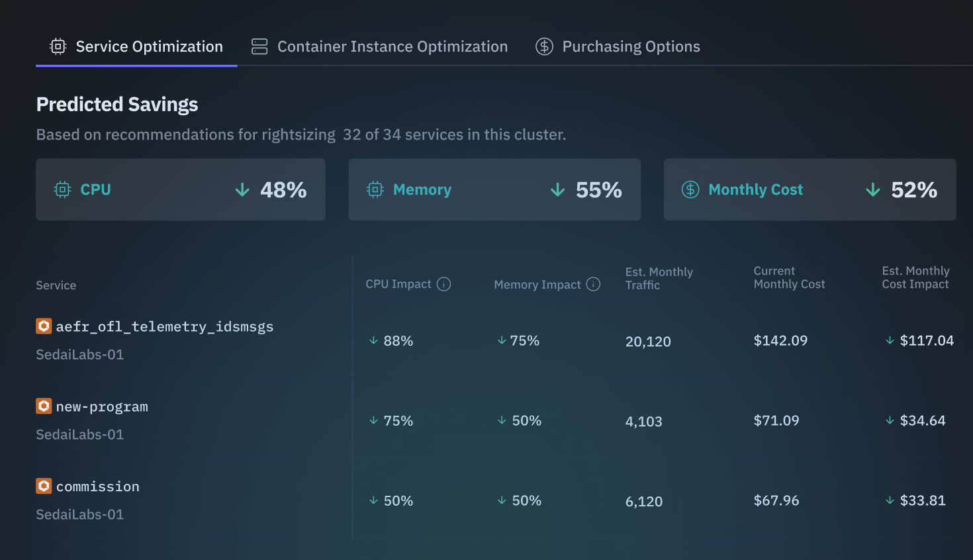Click the Est. Monthly Cost Impact header
The height and width of the screenshot is (560, 973).
[916, 277]
